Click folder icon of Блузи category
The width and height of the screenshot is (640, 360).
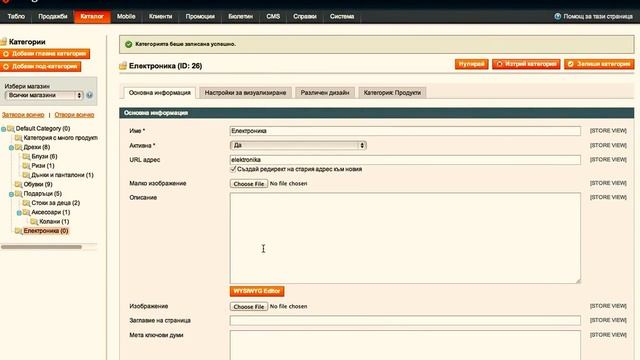pyautogui.click(x=26, y=156)
